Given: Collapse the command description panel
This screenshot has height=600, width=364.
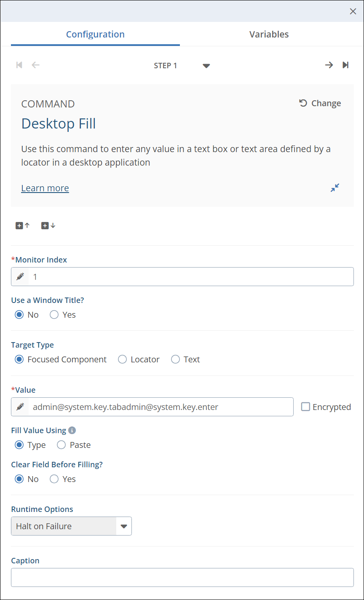Looking at the screenshot, I should (335, 188).
